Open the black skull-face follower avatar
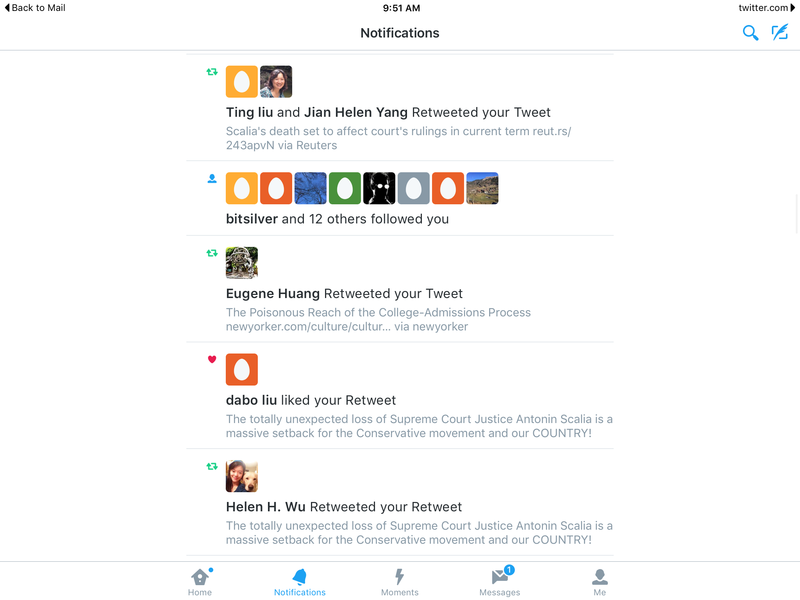Image resolution: width=800 pixels, height=600 pixels. tap(379, 188)
